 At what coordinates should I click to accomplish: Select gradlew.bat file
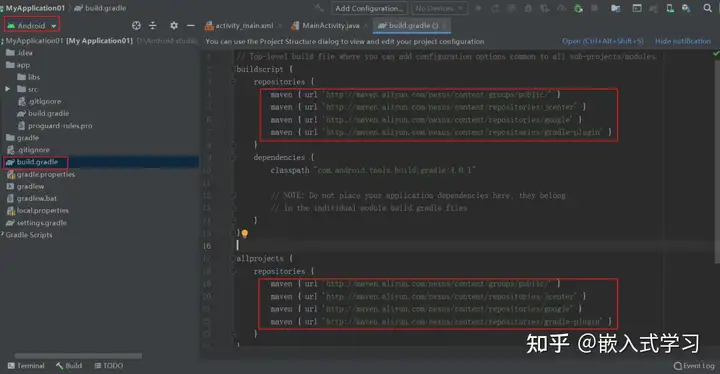point(32,198)
